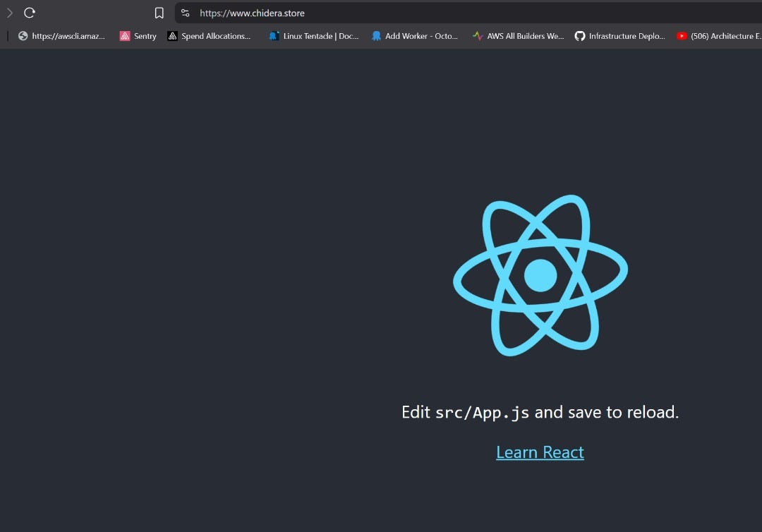Click the React atom logo
Image resolution: width=762 pixels, height=532 pixels.
coord(540,275)
